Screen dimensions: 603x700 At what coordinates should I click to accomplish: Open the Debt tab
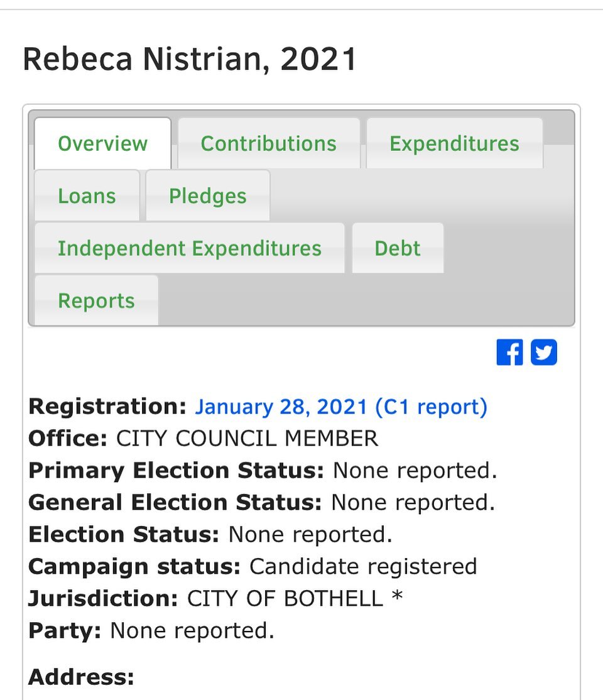point(397,248)
